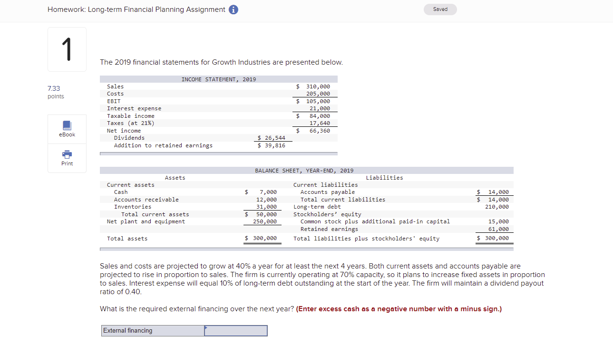
Task: Click the eBook book icon image
Action: (x=67, y=125)
